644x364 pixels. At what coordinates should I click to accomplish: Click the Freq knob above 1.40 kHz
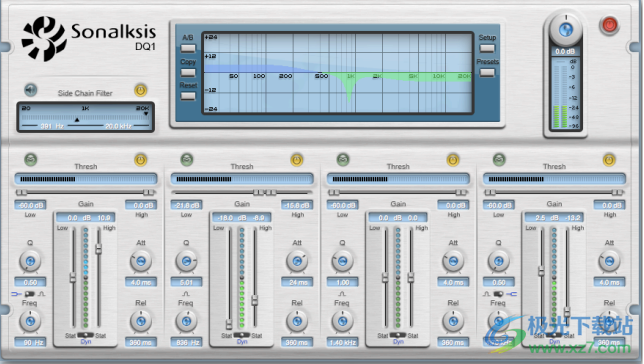(342, 321)
